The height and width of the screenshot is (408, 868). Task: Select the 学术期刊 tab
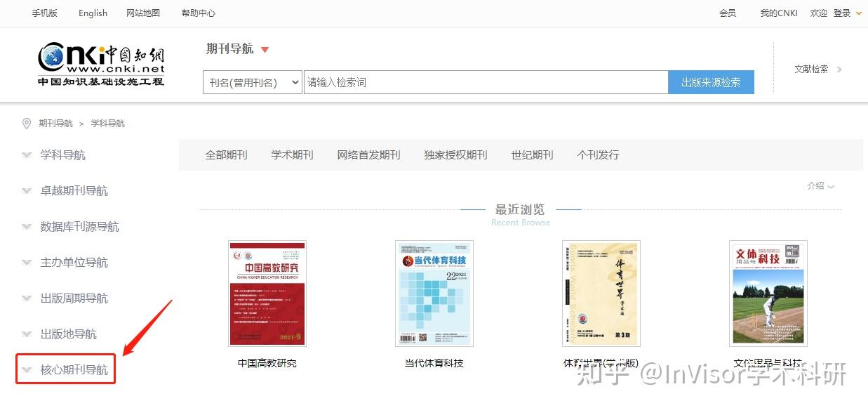click(292, 155)
